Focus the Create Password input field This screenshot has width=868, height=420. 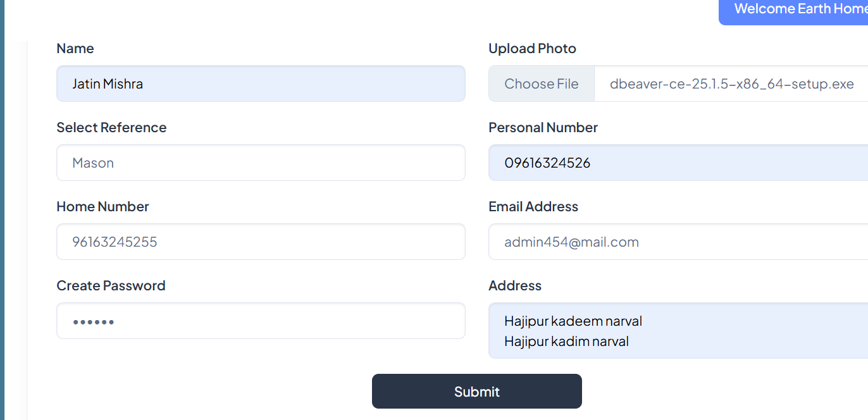point(261,321)
